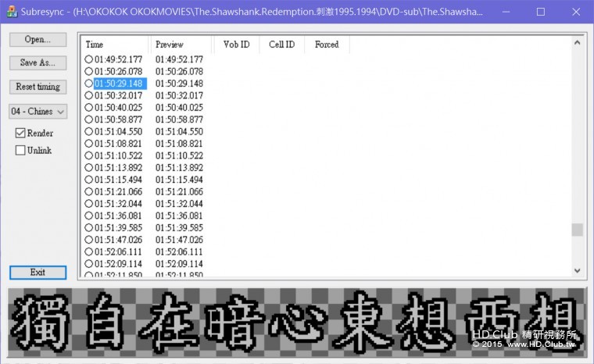Click the vertical scrollbar thumb in list

tap(577, 230)
